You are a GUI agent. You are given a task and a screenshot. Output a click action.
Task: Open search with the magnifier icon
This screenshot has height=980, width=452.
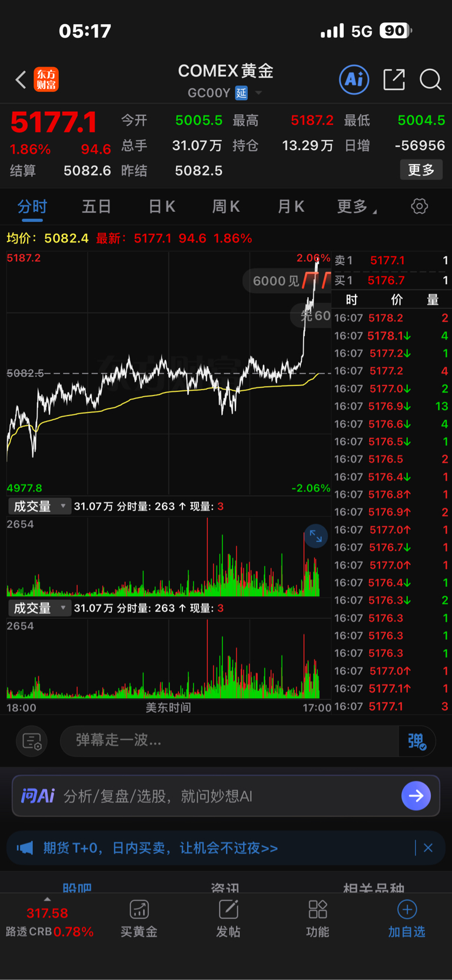tap(430, 79)
